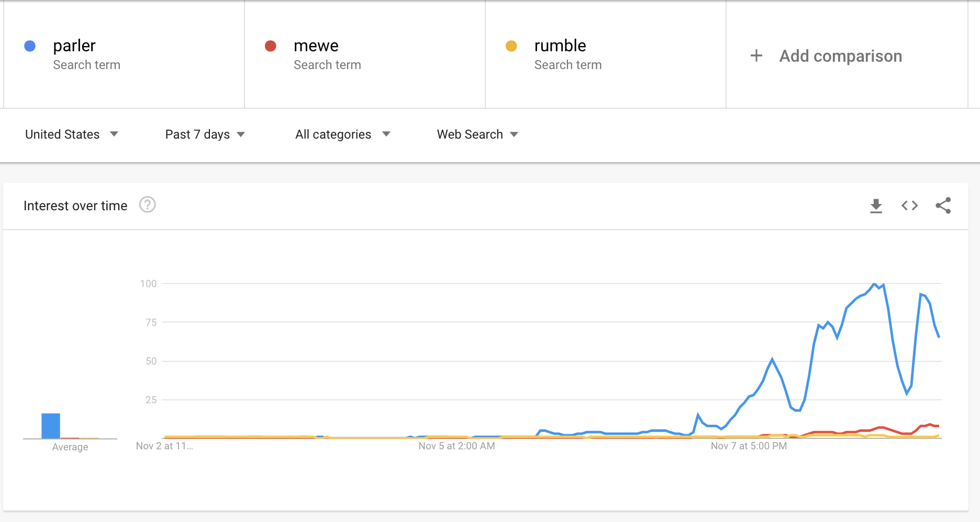Edit the rumble search term
The height and width of the screenshot is (522, 980).
click(x=560, y=46)
